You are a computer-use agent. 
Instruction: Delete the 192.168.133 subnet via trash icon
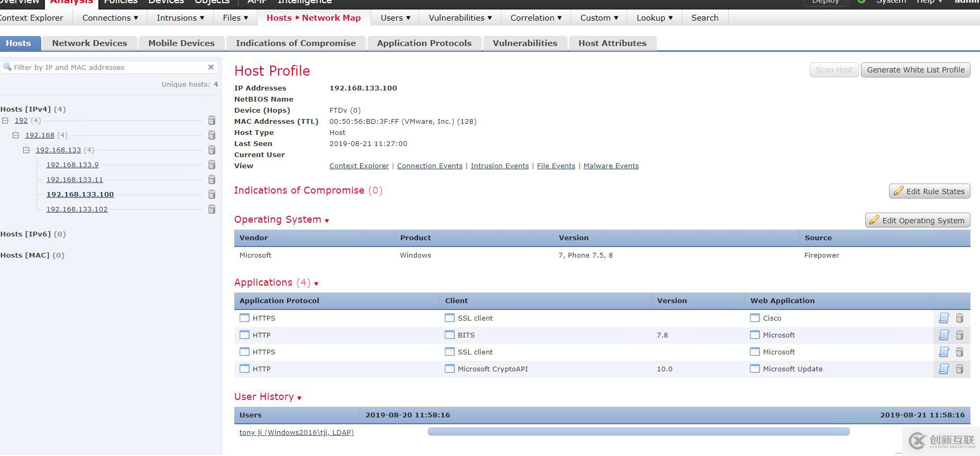coord(212,150)
